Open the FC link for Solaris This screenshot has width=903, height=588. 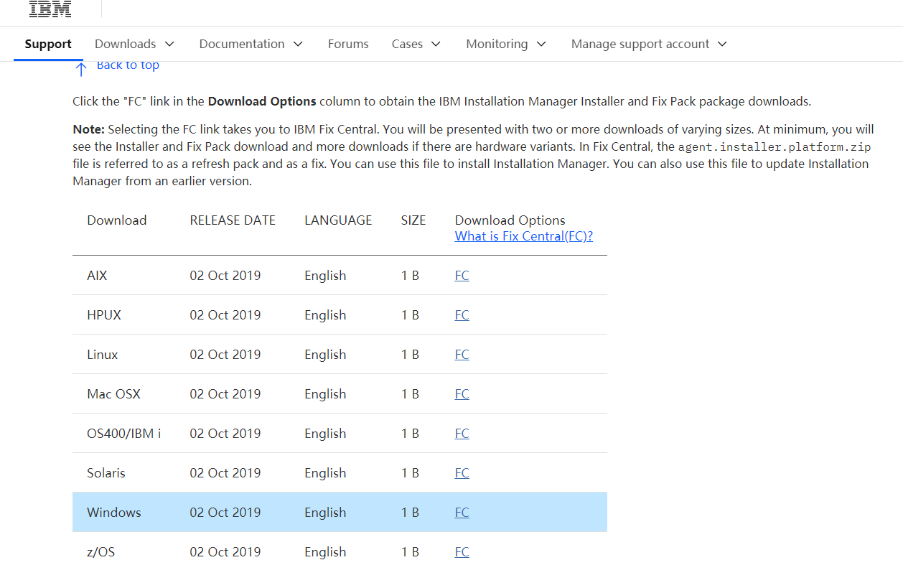click(462, 473)
